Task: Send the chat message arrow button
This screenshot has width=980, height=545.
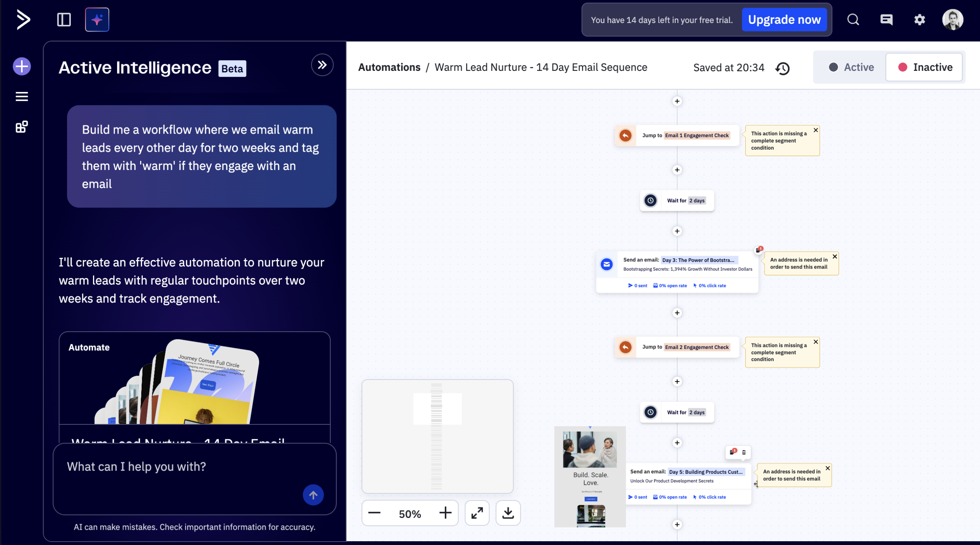Action: [313, 495]
